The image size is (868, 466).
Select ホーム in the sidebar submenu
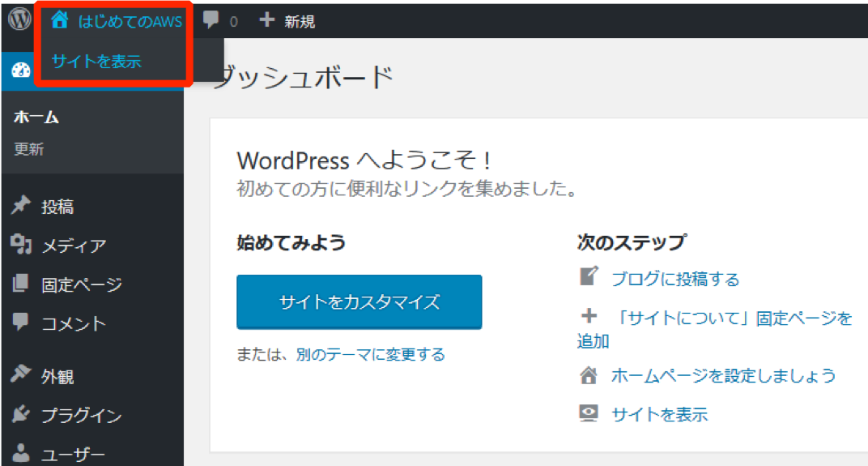pos(36,117)
